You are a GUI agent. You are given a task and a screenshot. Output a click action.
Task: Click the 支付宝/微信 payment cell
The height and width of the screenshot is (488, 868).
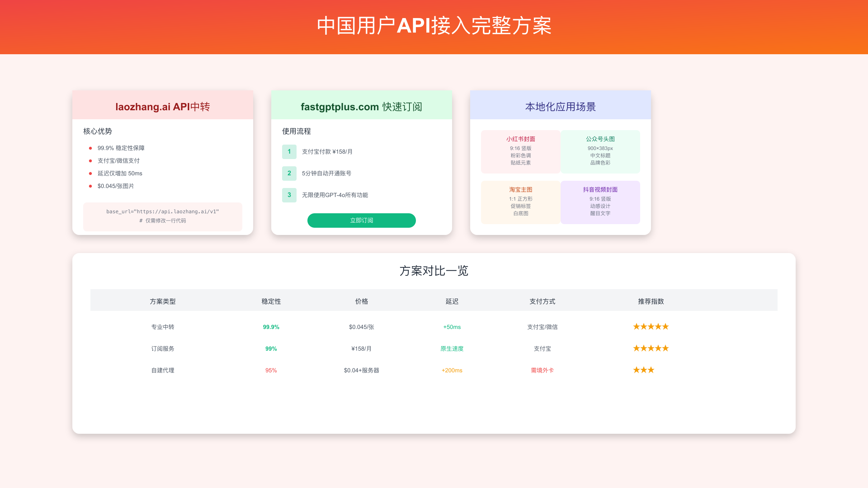(542, 327)
